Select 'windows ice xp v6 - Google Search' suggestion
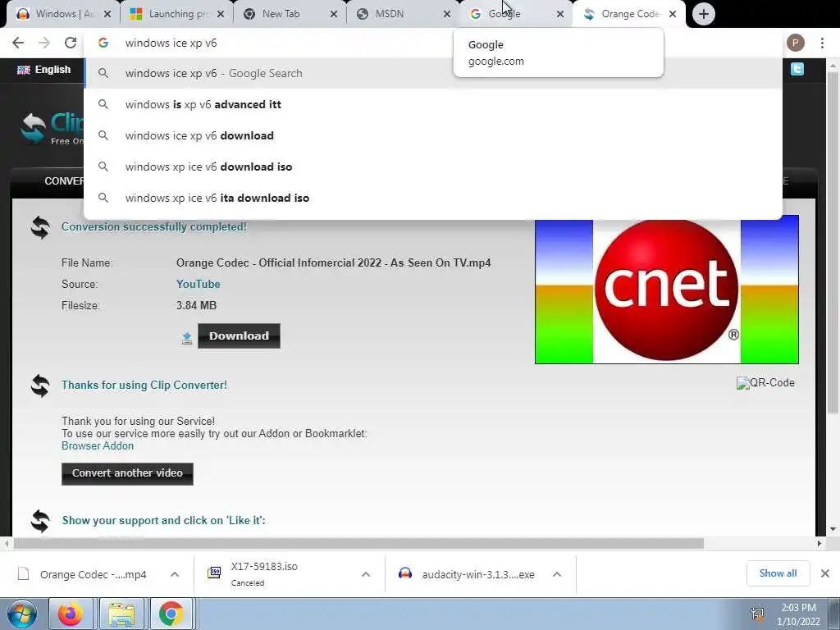The width and height of the screenshot is (840, 630). [433, 73]
